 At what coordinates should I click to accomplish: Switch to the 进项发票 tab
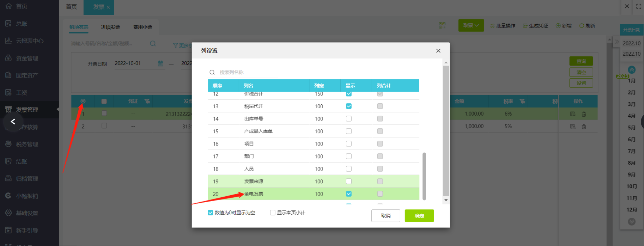click(110, 27)
